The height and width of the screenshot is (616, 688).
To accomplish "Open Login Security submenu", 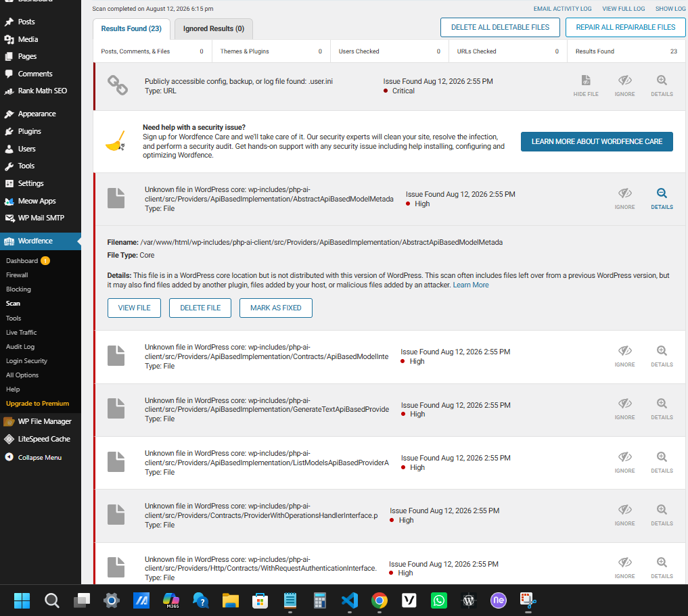I will (27, 361).
